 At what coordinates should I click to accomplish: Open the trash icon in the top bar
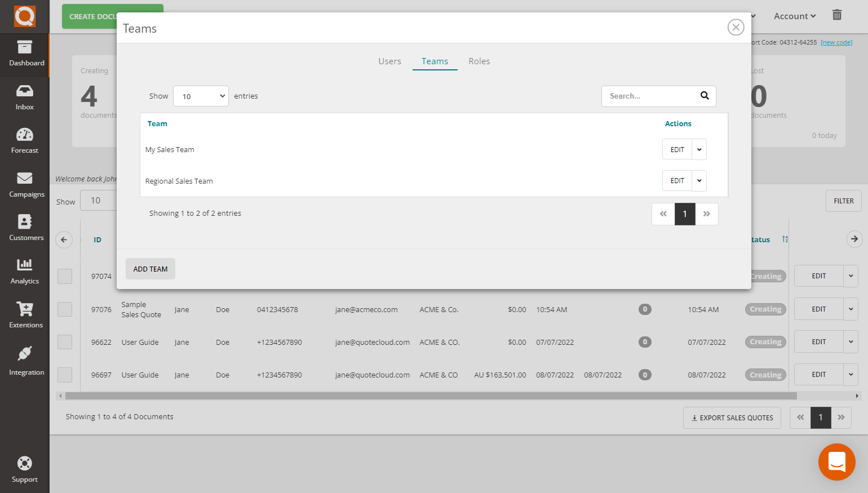click(x=837, y=15)
